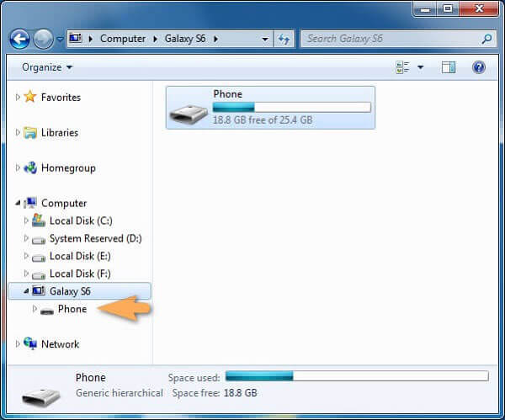Select Galaxy S6 in the address breadcrumb

click(185, 39)
